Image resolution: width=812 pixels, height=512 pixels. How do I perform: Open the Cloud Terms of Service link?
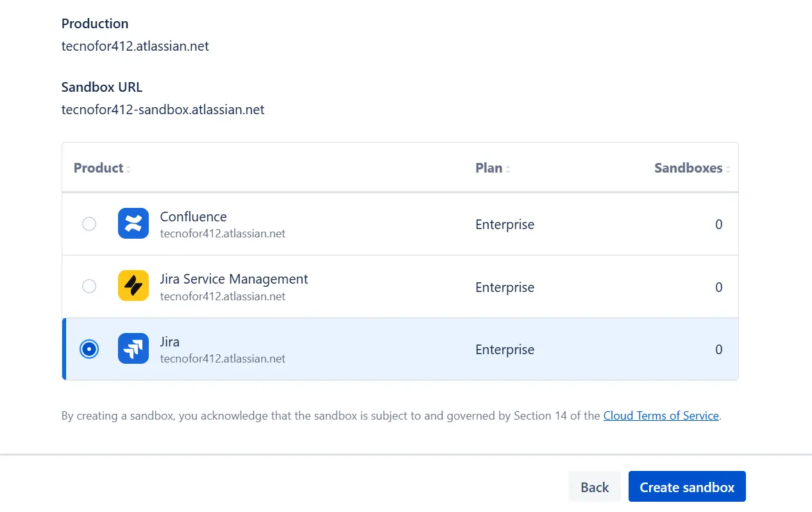tap(661, 416)
